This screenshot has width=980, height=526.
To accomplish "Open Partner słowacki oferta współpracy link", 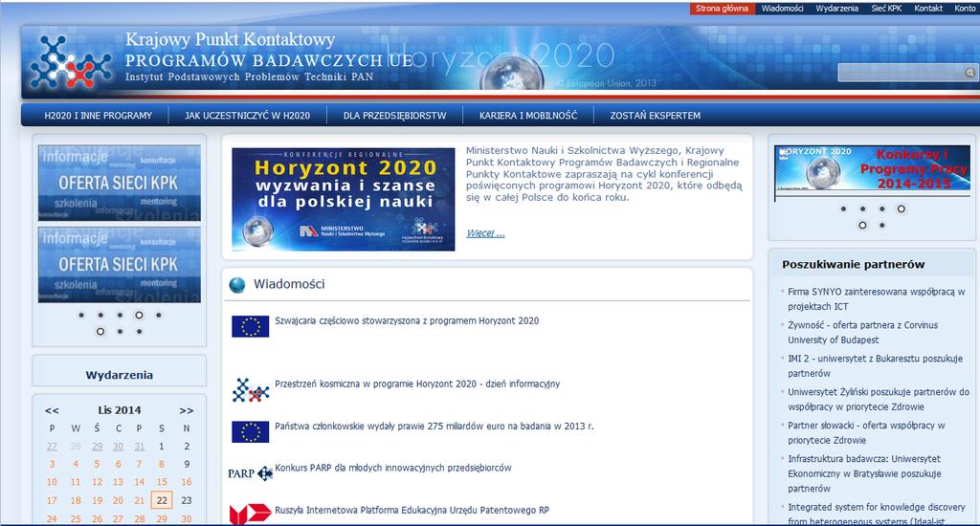I will 866,433.
